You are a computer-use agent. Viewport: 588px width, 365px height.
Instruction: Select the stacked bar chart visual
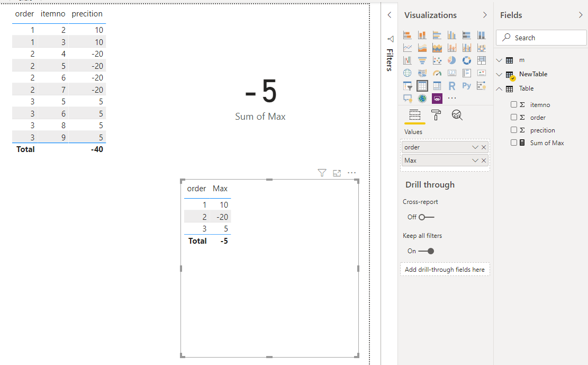(407, 35)
